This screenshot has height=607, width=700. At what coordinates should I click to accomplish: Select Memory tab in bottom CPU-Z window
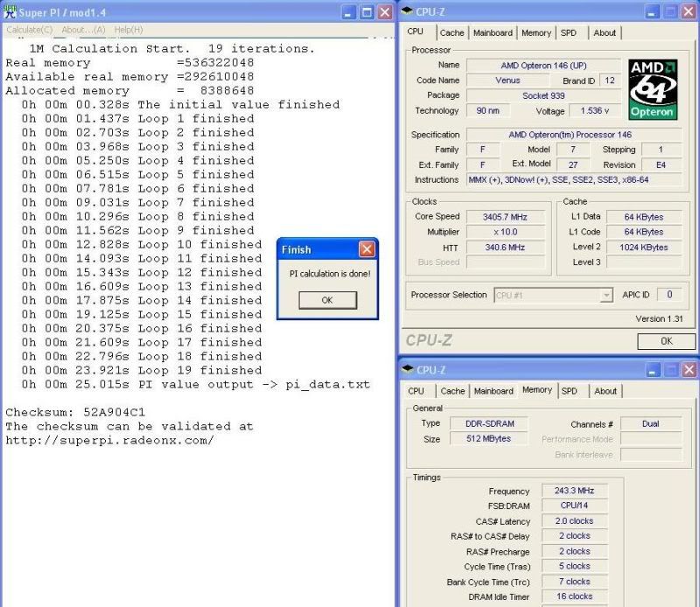(537, 389)
